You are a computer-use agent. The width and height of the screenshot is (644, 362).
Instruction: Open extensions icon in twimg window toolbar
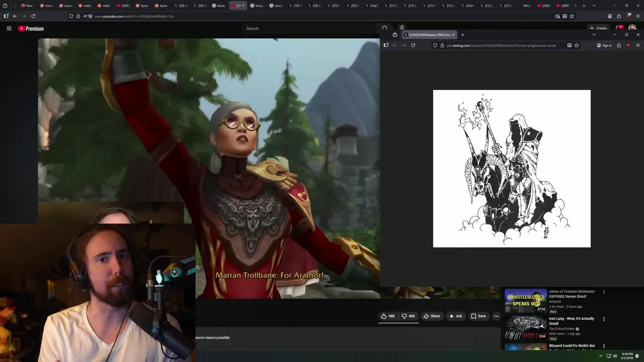pos(619,45)
